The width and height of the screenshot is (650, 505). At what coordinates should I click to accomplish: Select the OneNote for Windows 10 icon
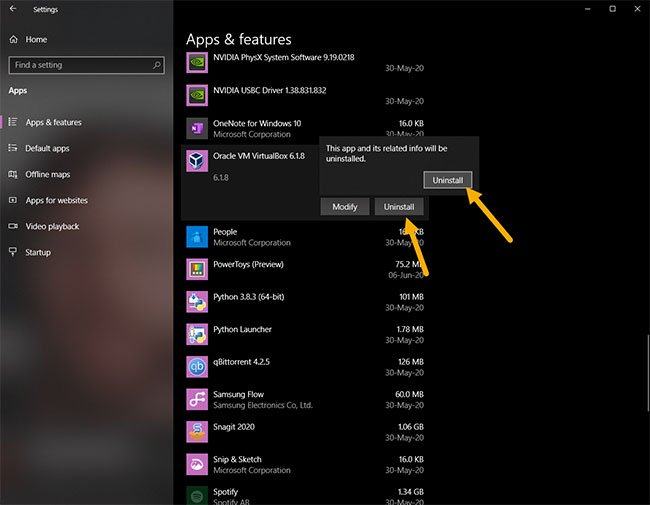[197, 128]
